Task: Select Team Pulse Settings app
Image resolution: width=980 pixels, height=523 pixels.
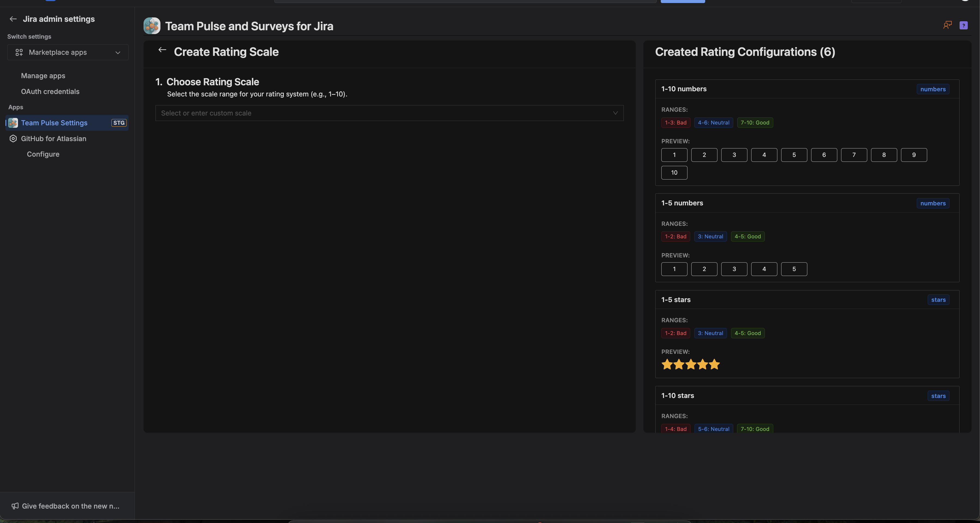Action: pyautogui.click(x=54, y=123)
